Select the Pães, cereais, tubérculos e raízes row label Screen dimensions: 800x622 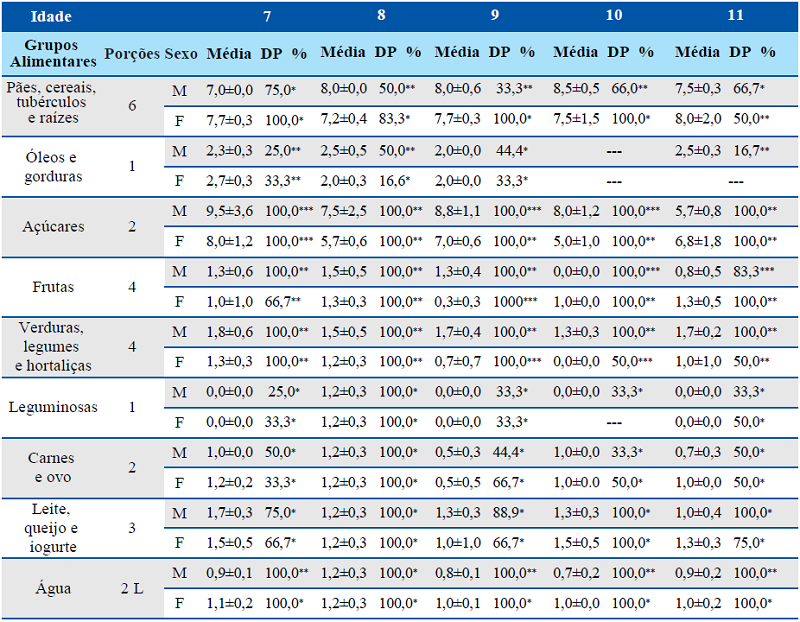[51, 103]
